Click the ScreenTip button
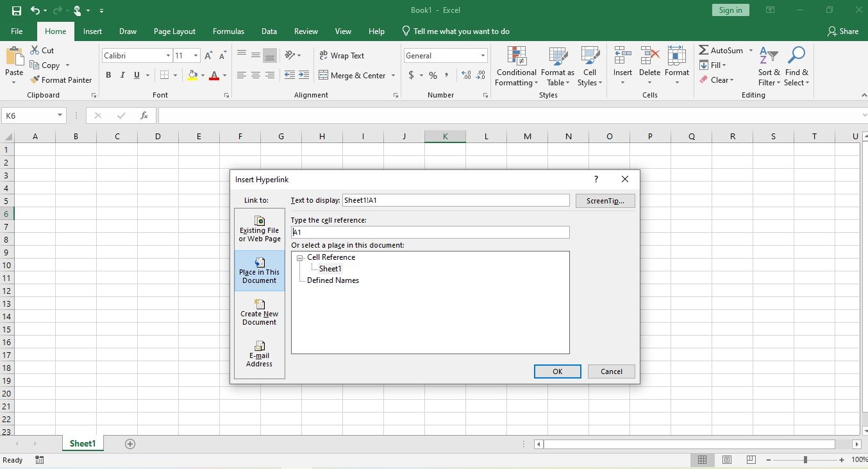This screenshot has height=469, width=868. 605,200
